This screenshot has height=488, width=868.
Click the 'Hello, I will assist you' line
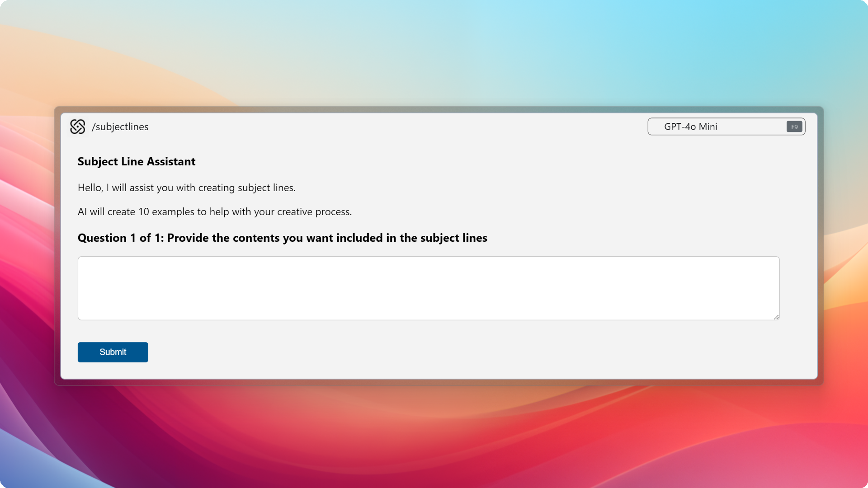[187, 188]
